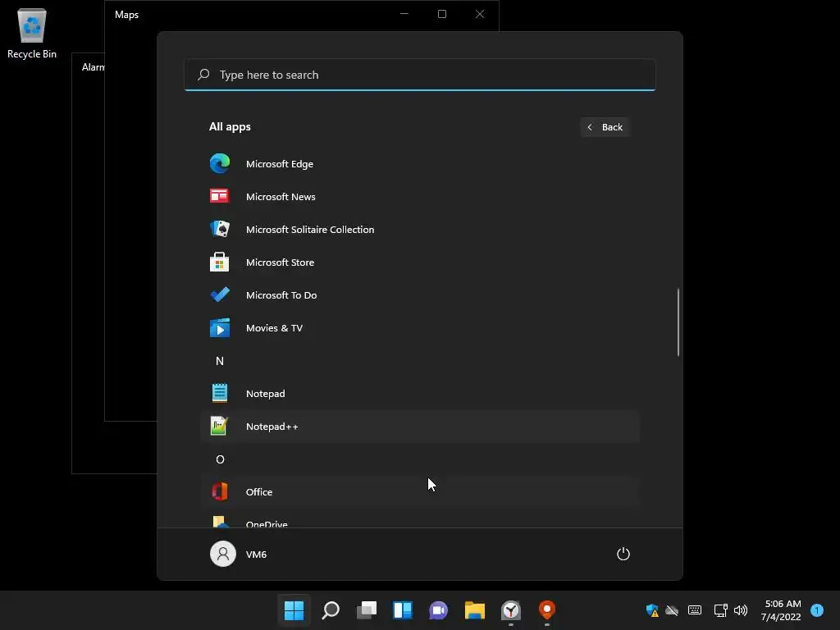Open taskbar Search magnifier
840x630 pixels.
click(331, 610)
